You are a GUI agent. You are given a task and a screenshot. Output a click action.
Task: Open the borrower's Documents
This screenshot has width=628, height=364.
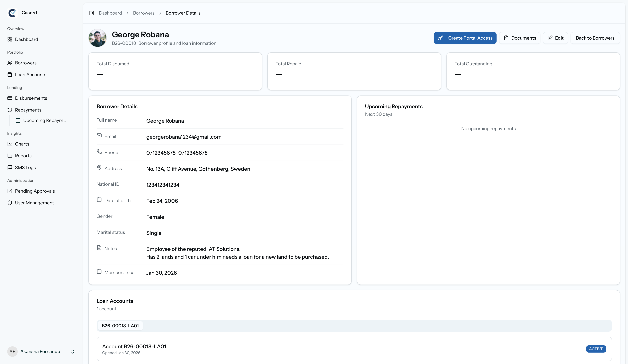520,38
